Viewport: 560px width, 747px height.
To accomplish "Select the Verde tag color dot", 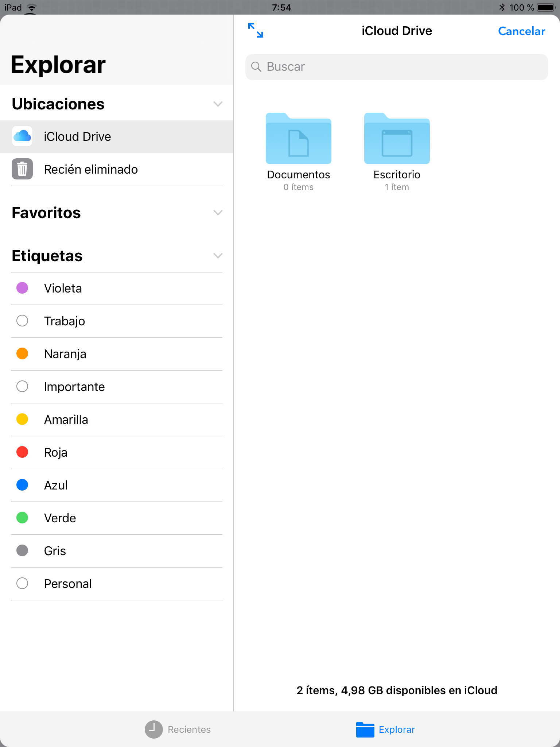I will pos(22,518).
